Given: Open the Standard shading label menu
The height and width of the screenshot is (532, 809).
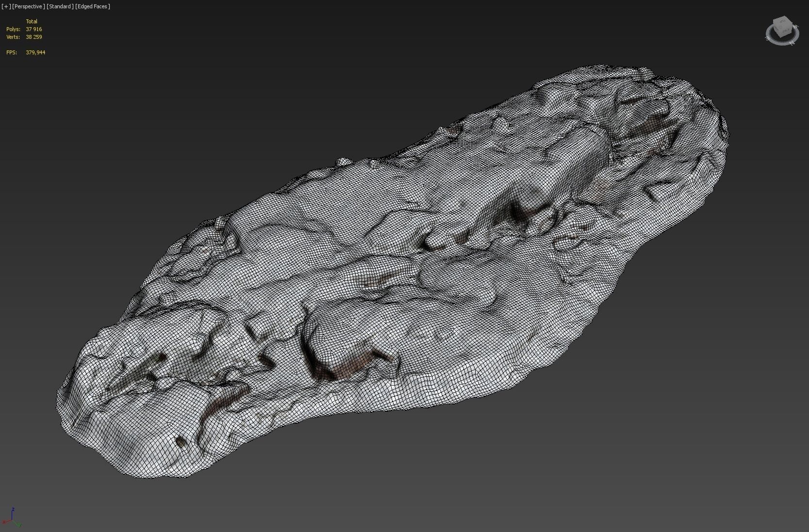Looking at the screenshot, I should (x=60, y=6).
